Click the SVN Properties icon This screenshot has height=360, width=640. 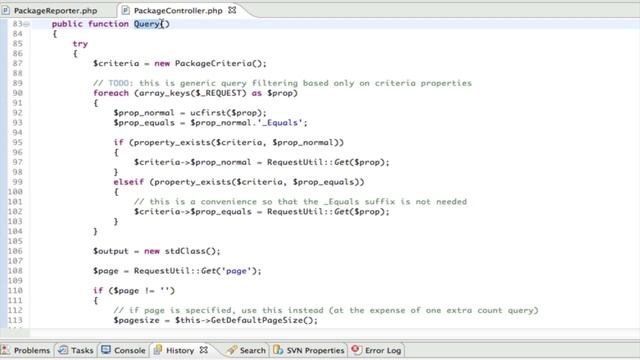278,350
